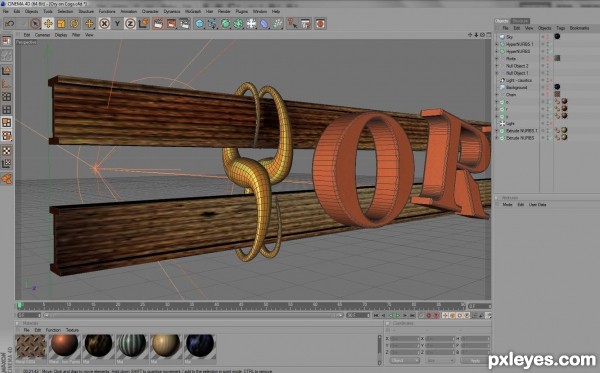Toggle the Y axis lock
The height and width of the screenshot is (373, 600).
(x=117, y=24)
